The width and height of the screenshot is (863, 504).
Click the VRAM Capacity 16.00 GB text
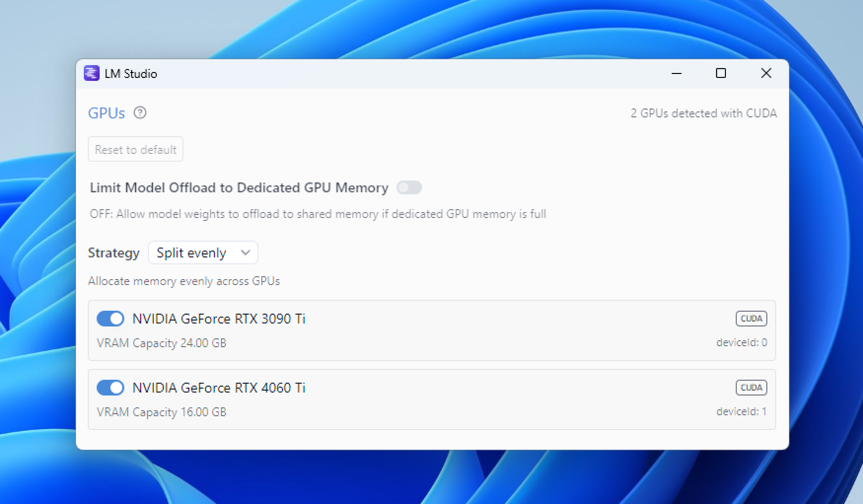(161, 412)
